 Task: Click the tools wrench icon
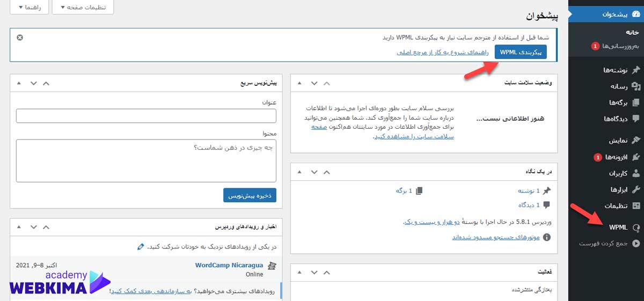tap(636, 189)
